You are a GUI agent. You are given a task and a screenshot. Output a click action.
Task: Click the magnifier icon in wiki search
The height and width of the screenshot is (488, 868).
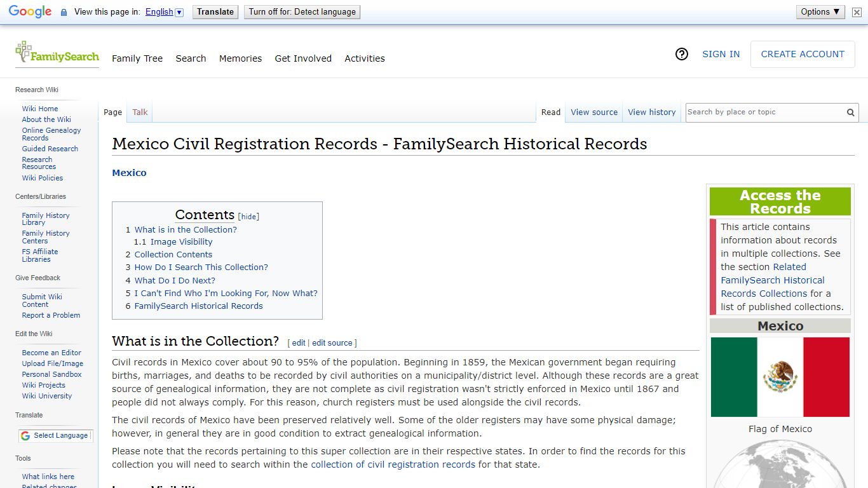pyautogui.click(x=850, y=112)
